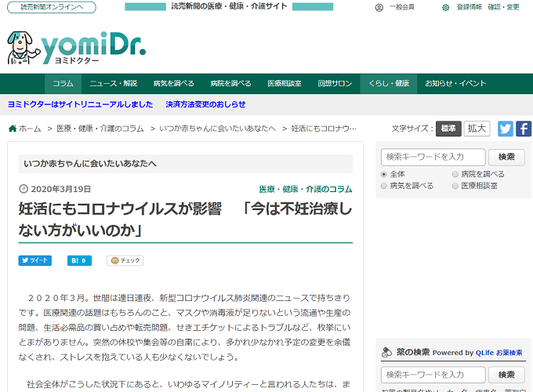The image size is (533, 392).
Task: Click the 登録情報 label
Action: point(469,7)
